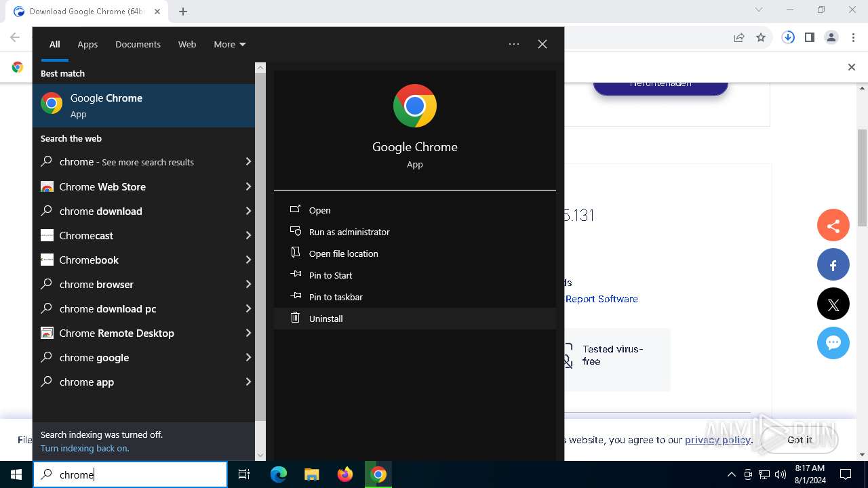Click Chrome Remote Desktop suggestion icon
Viewport: 868px width, 488px height.
47,333
